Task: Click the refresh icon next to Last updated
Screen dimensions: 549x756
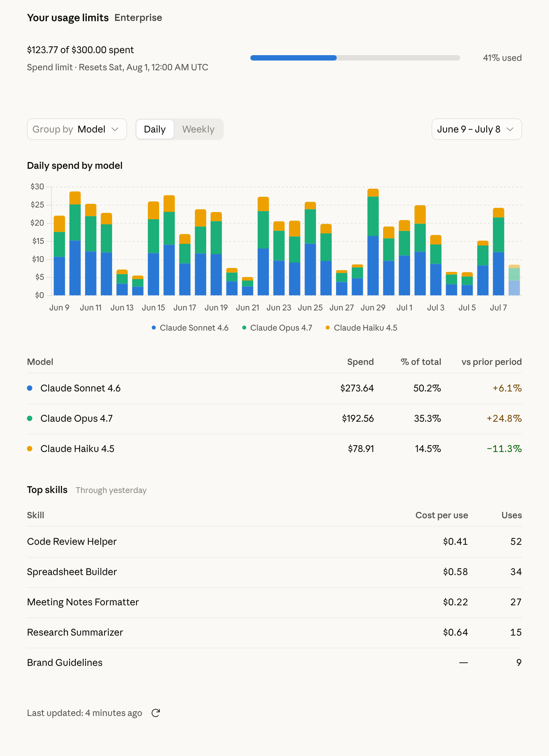Action: click(x=155, y=713)
